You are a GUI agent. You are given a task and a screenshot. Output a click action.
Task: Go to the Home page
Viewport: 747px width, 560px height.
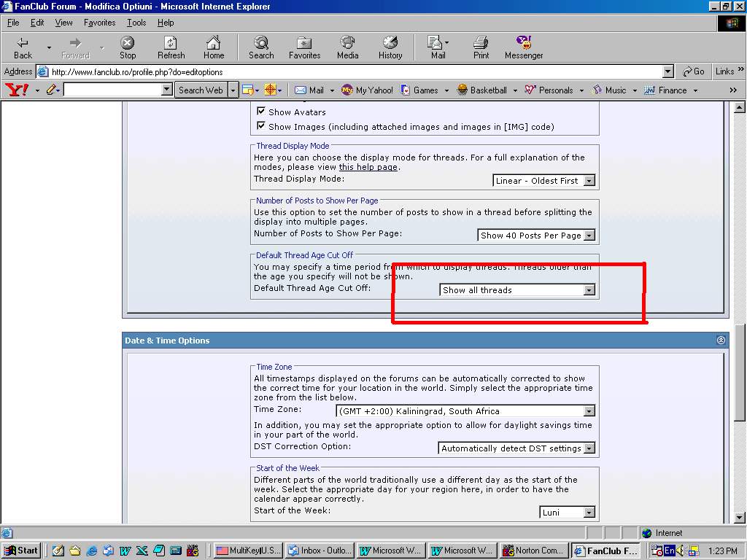click(x=214, y=47)
